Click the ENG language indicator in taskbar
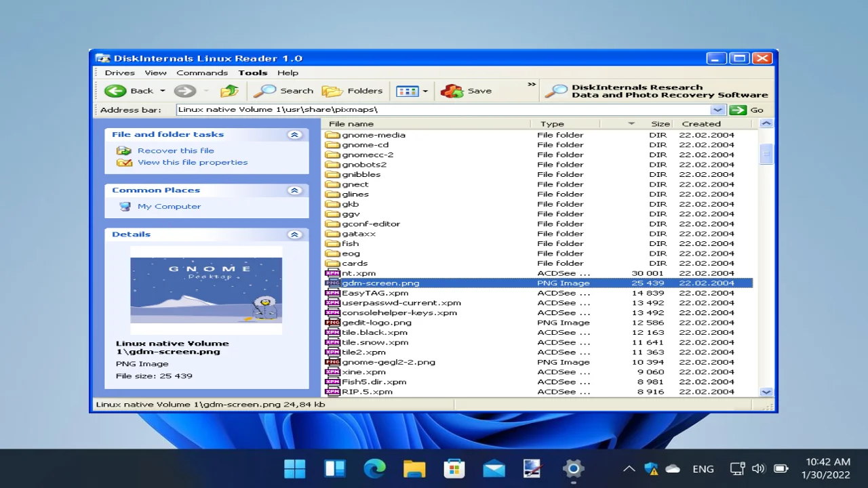 [703, 468]
